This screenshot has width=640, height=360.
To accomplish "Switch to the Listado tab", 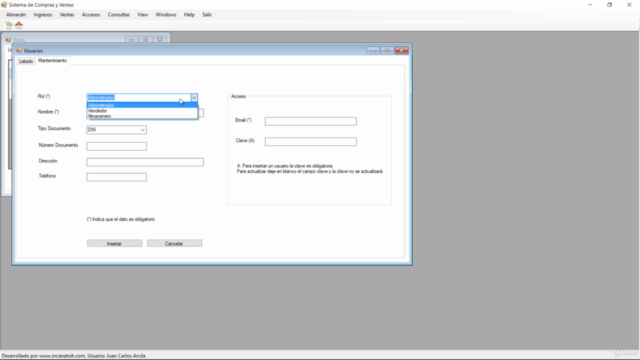I will point(26,61).
